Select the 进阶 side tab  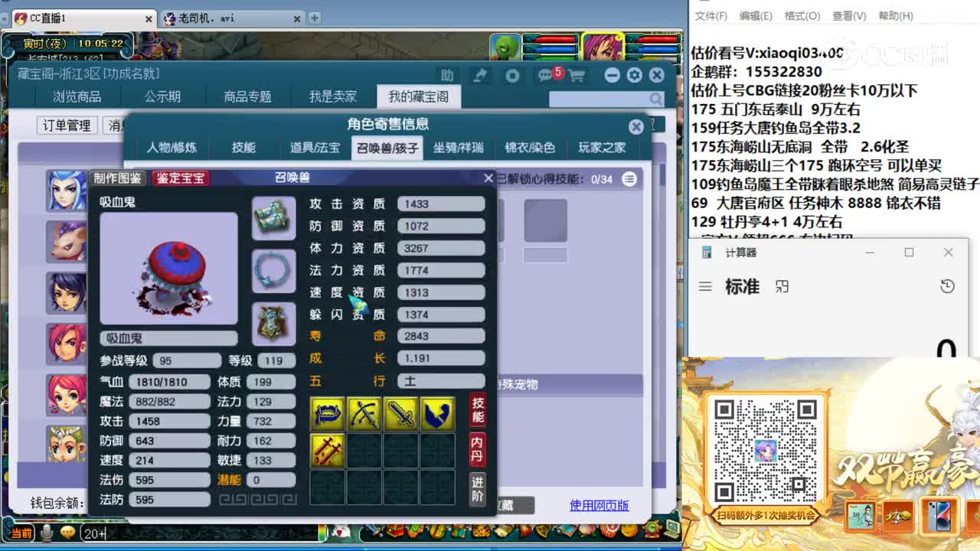(x=478, y=490)
